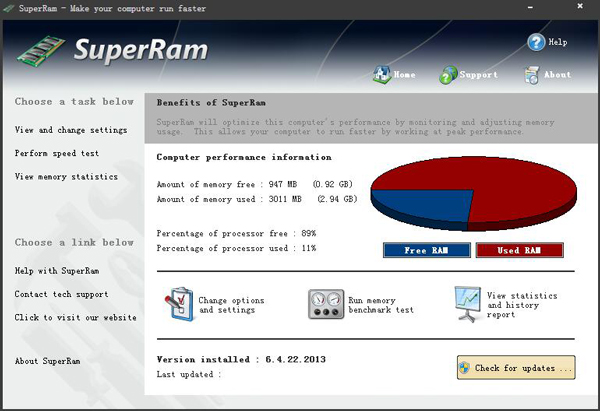Viewport: 600px width, 411px height.
Task: Click the red Used RAM legend swatch
Action: (519, 250)
